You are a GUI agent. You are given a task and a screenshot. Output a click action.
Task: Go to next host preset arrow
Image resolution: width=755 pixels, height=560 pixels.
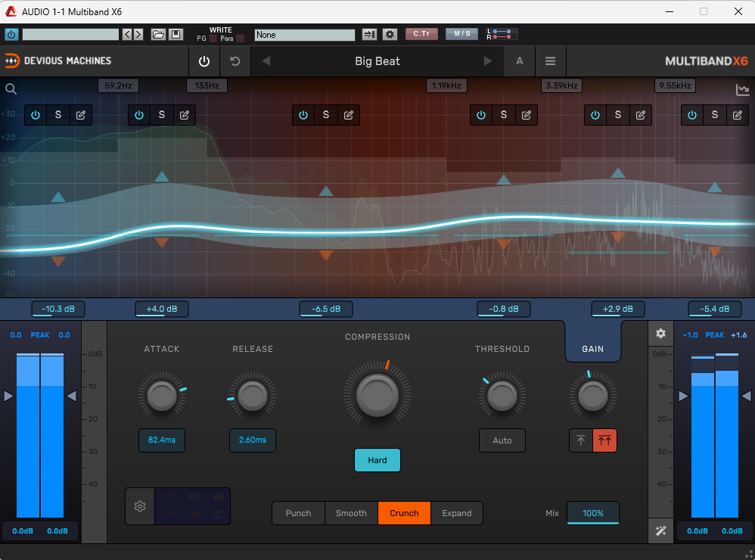click(138, 34)
